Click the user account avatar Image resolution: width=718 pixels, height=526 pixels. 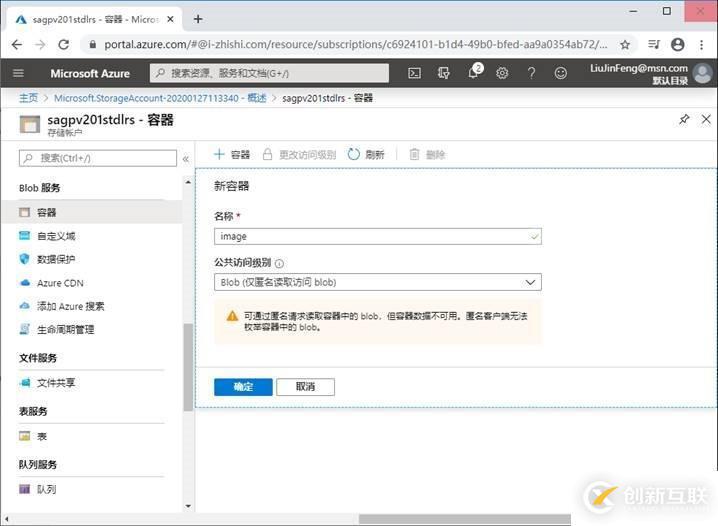[x=702, y=73]
